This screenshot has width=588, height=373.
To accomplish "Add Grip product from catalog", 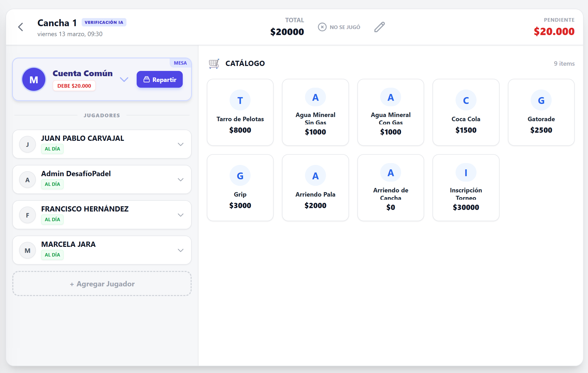I will (x=240, y=188).
